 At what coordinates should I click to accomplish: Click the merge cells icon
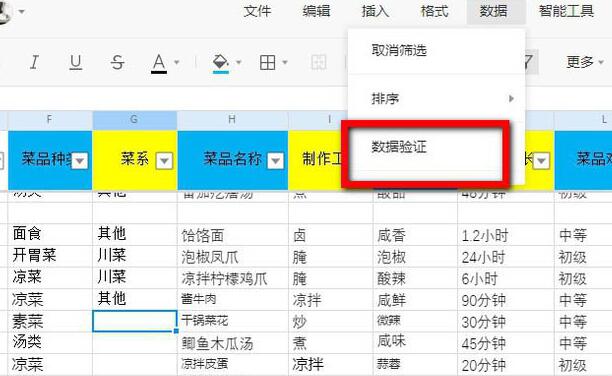318,62
